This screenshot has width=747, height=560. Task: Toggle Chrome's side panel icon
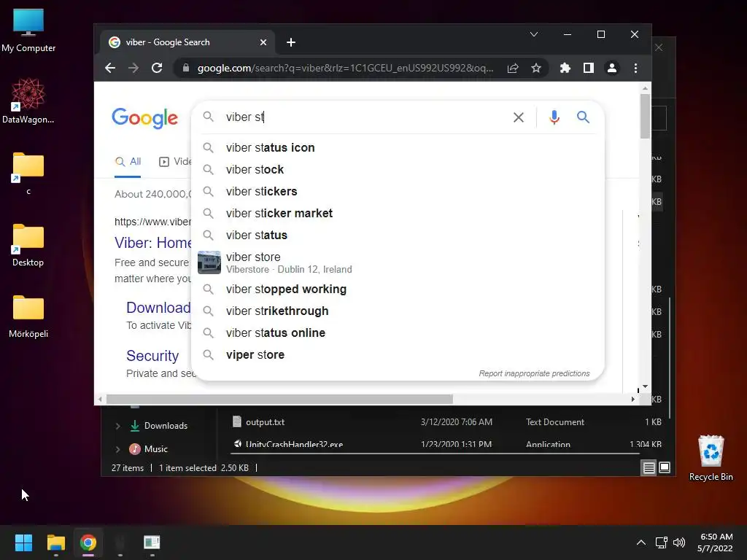[589, 68]
